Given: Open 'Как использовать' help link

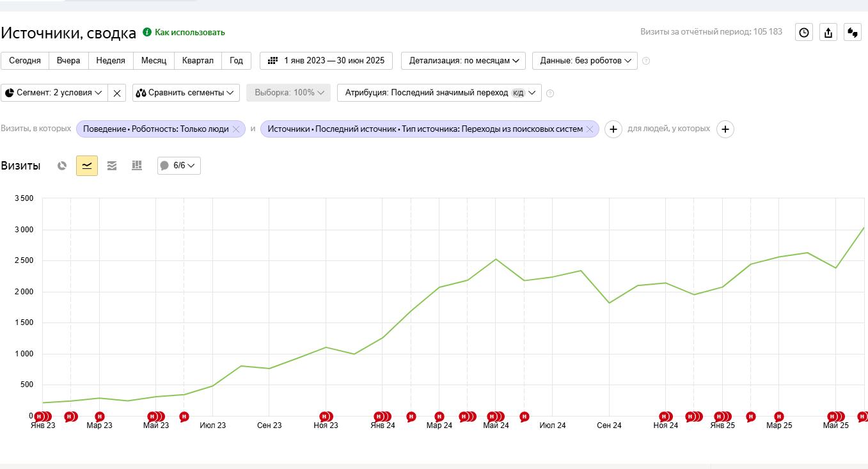Looking at the screenshot, I should [x=189, y=33].
